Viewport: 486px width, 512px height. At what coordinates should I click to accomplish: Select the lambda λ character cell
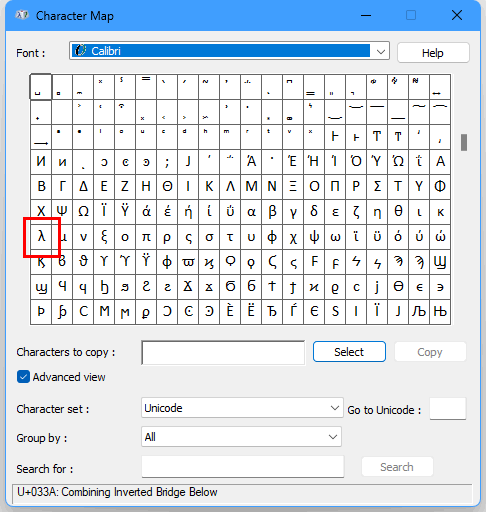41,237
